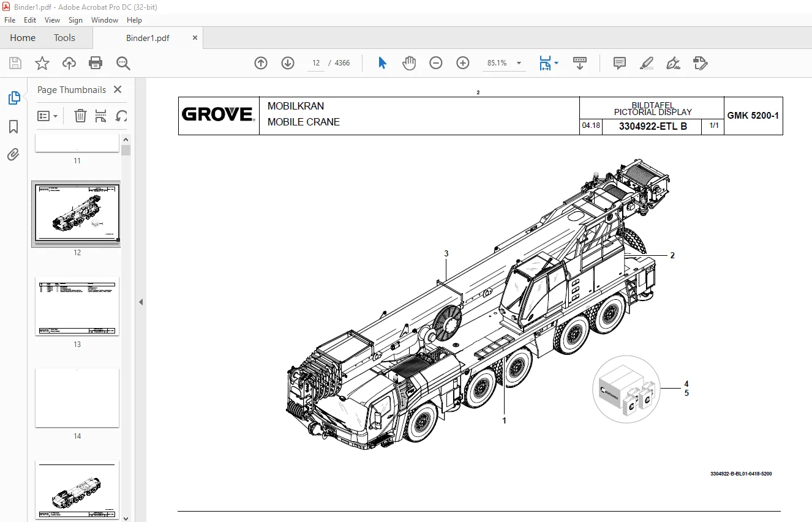
Task: Open the Sign menu
Action: click(75, 20)
